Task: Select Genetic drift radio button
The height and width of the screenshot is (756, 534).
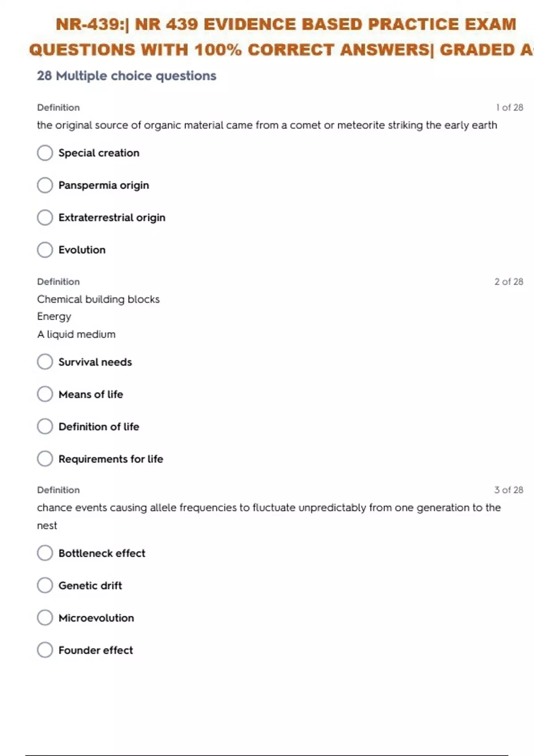Action: point(45,585)
